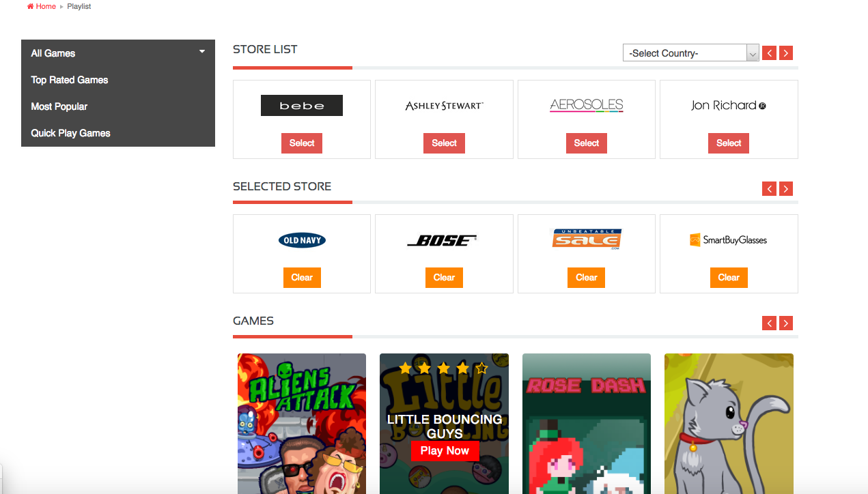Viewport: 868px width, 494px height.
Task: Open the Select Country dropdown
Action: coord(691,53)
